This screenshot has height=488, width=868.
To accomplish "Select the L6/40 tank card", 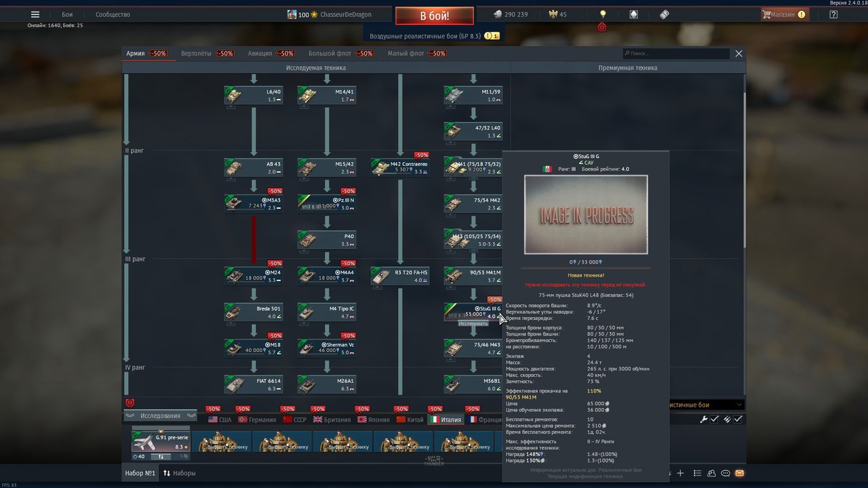I will [x=254, y=95].
